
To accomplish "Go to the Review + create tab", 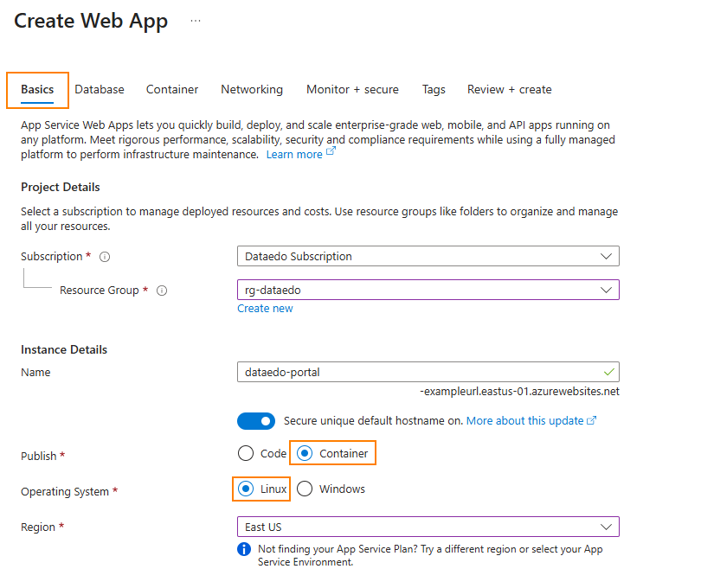I will (509, 89).
